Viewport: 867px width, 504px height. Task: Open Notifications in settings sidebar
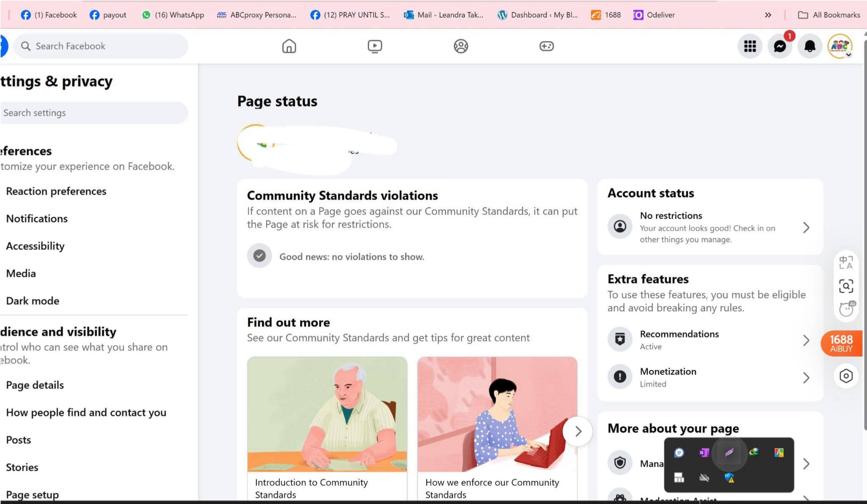pos(37,219)
